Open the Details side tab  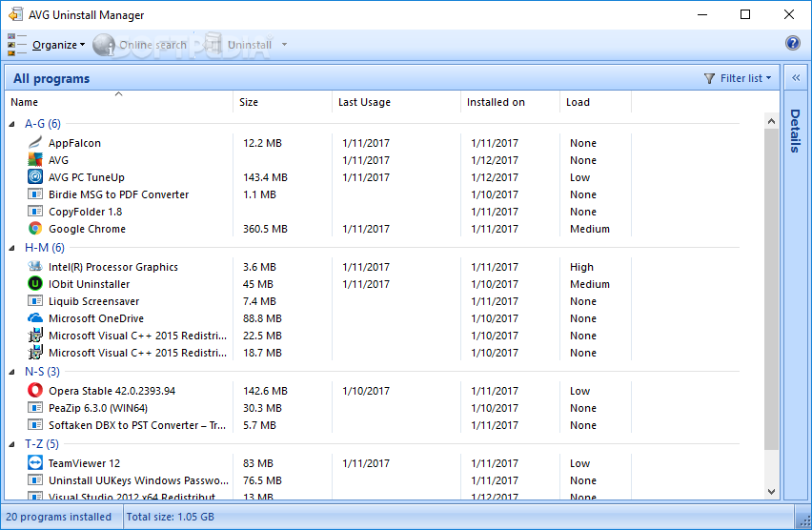tap(795, 131)
